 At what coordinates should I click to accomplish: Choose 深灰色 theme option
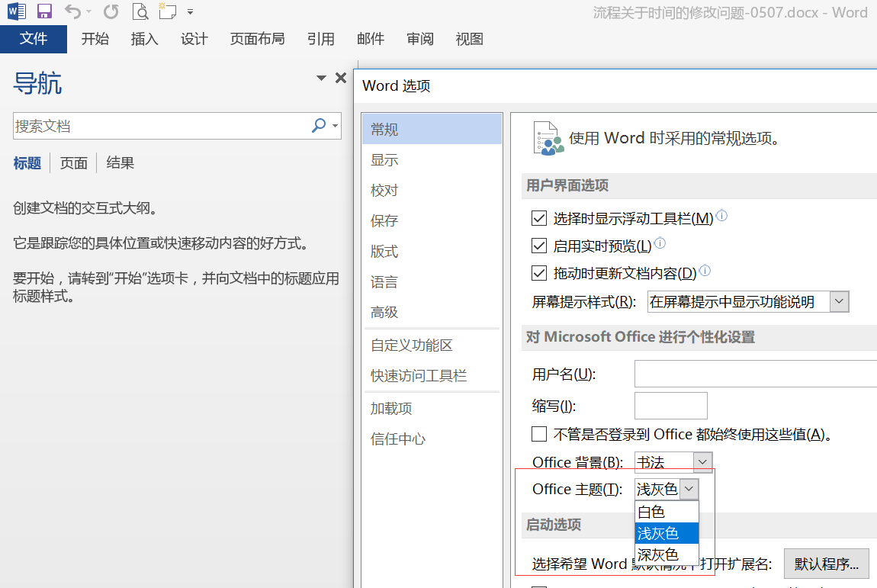pyautogui.click(x=667, y=554)
